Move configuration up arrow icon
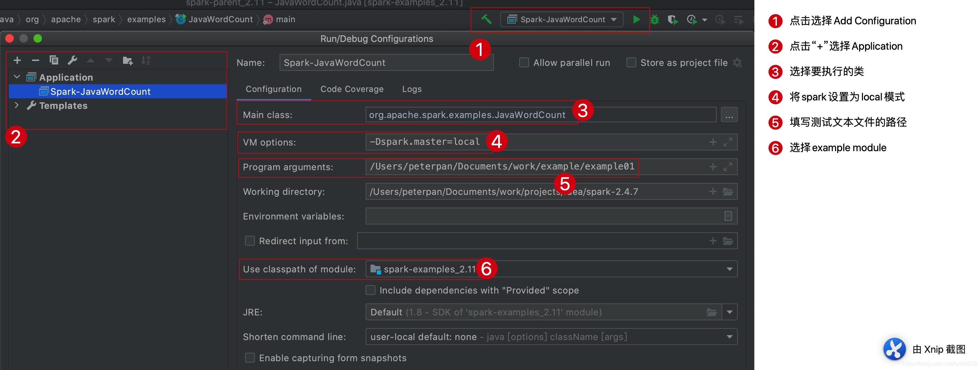980x370 pixels. coord(91,60)
